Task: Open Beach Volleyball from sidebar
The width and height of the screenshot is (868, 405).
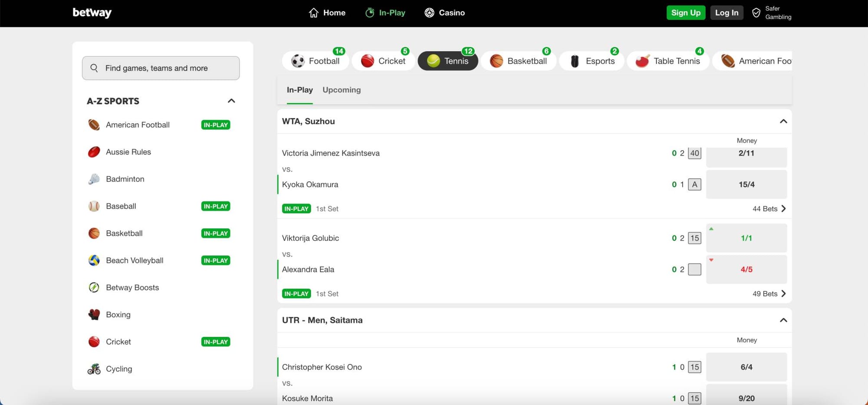Action: [135, 260]
